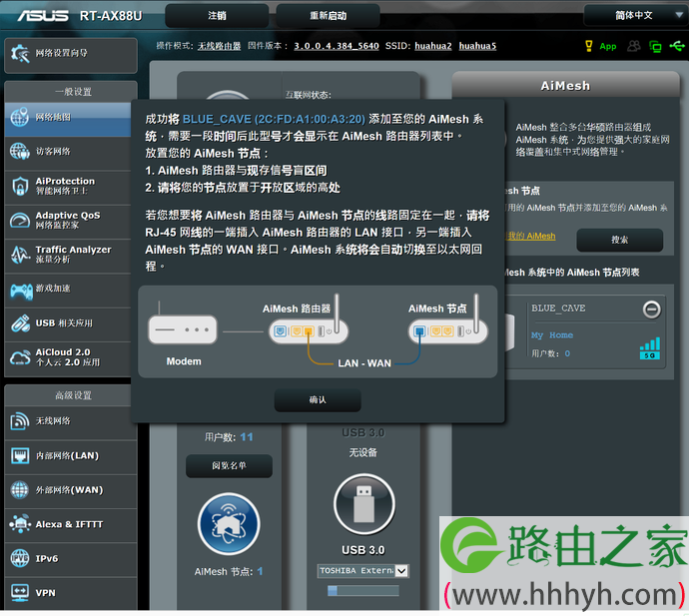Click the 浏览名单 view list button

[229, 465]
